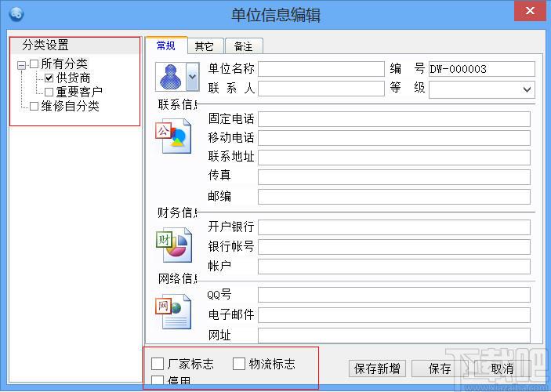Select the 供货商 tree item label
Image resolution: width=551 pixels, height=392 pixels.
point(74,78)
